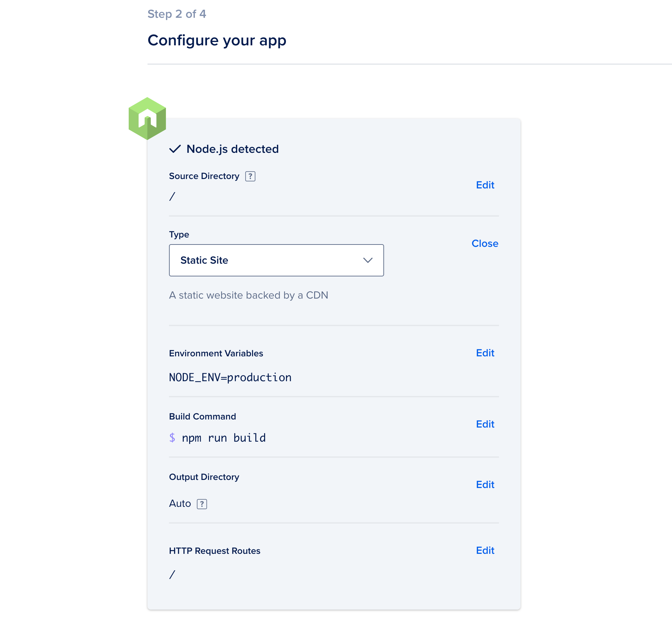The width and height of the screenshot is (672, 621).
Task: Open the Type dropdown showing Static Site
Action: pos(276,260)
